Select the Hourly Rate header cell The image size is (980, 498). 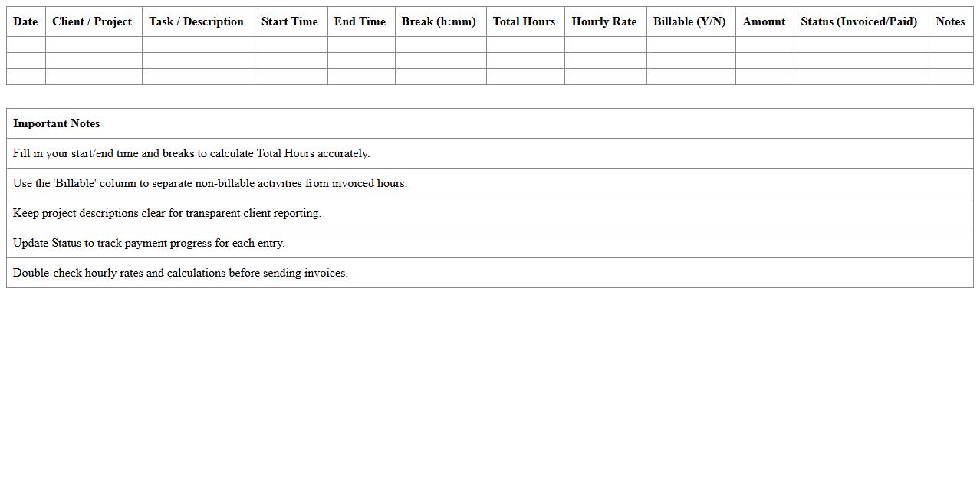pyautogui.click(x=603, y=21)
